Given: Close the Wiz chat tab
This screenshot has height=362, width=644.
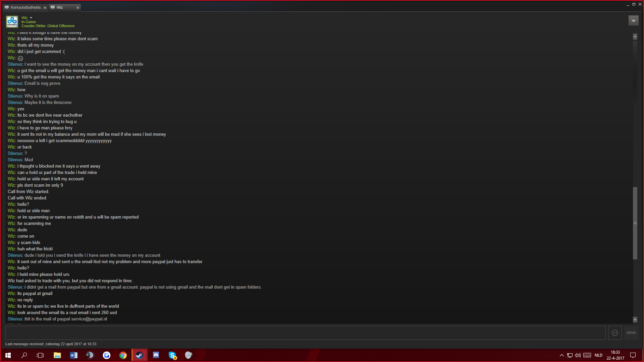Looking at the screenshot, I should [x=78, y=8].
